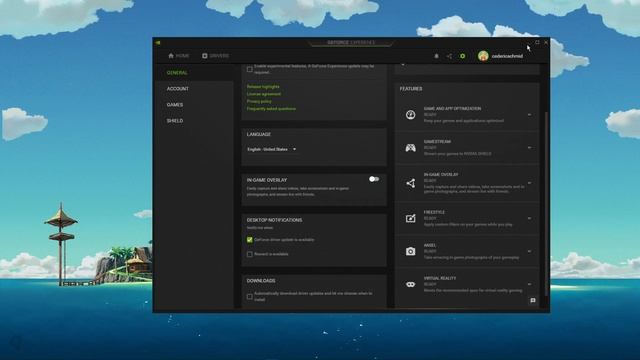
Task: Toggle the In-Game Overlay switch
Action: [x=374, y=179]
